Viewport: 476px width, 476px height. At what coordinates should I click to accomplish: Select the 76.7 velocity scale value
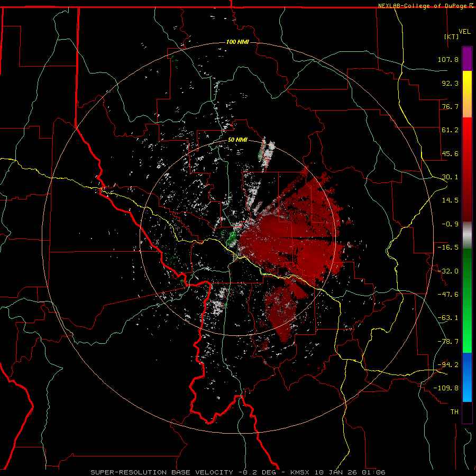(450, 106)
